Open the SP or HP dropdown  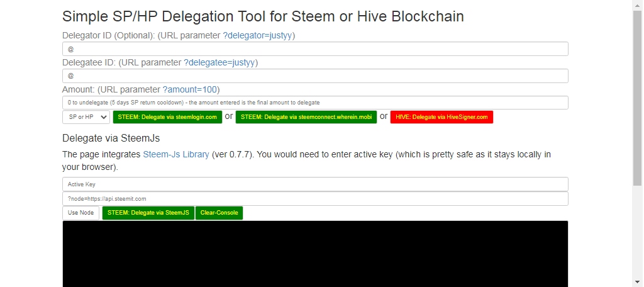[86, 117]
